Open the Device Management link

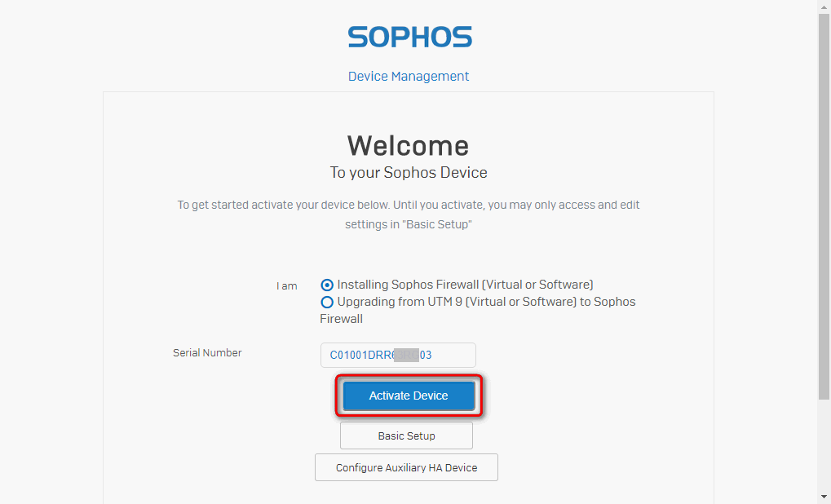[x=408, y=77]
